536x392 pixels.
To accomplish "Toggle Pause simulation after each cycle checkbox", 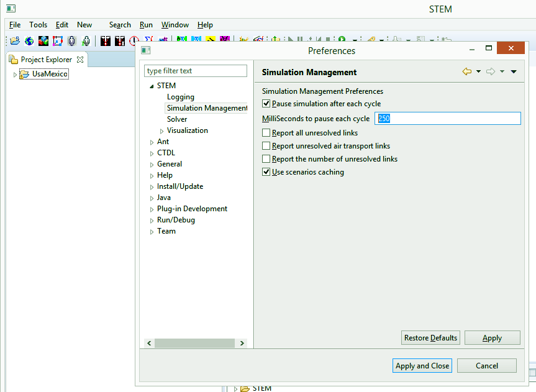I will click(266, 103).
